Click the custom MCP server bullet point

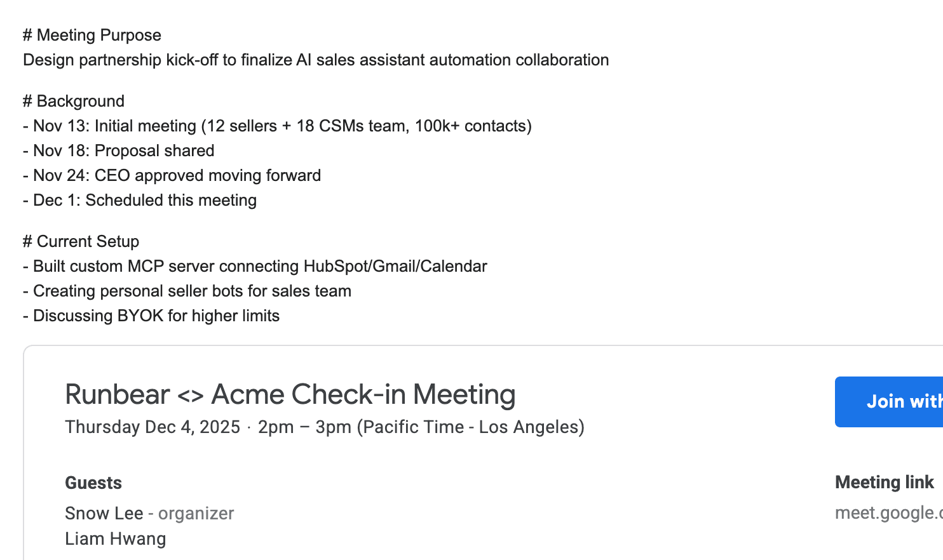pos(254,266)
